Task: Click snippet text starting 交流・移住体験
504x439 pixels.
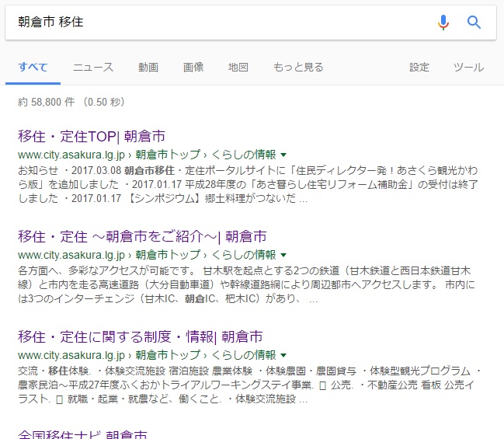Action: [x=249, y=385]
